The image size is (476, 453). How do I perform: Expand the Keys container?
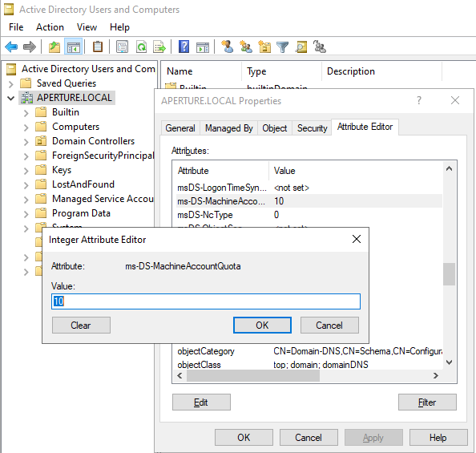click(x=26, y=171)
